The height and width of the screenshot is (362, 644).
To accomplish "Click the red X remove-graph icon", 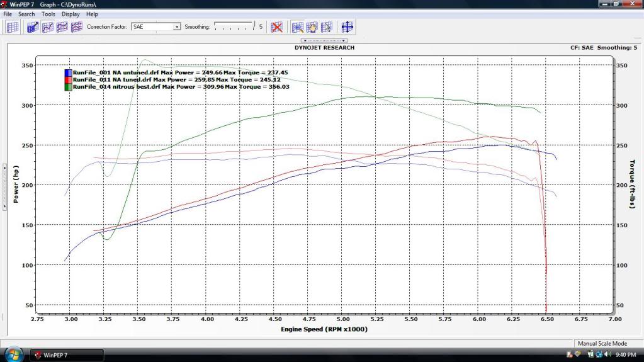I will [277, 27].
